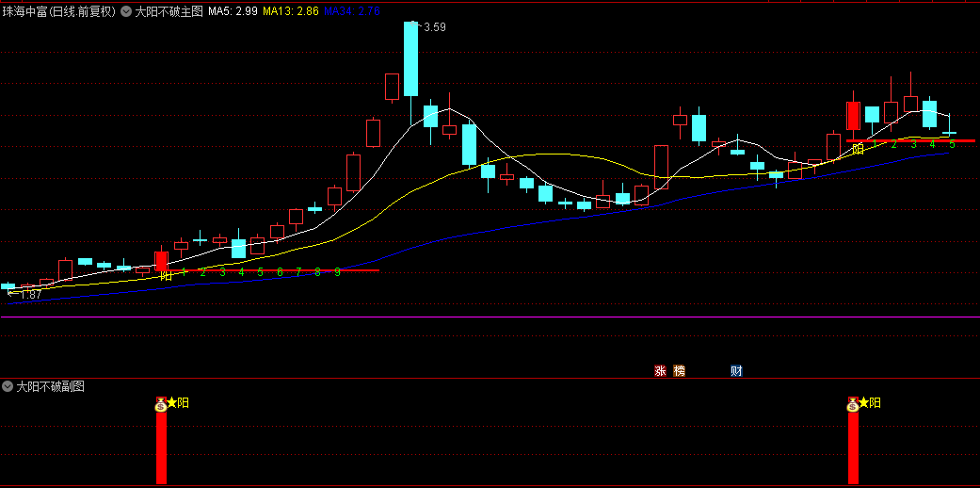
Task: Click the blue 财 badge icon
Action: [736, 371]
